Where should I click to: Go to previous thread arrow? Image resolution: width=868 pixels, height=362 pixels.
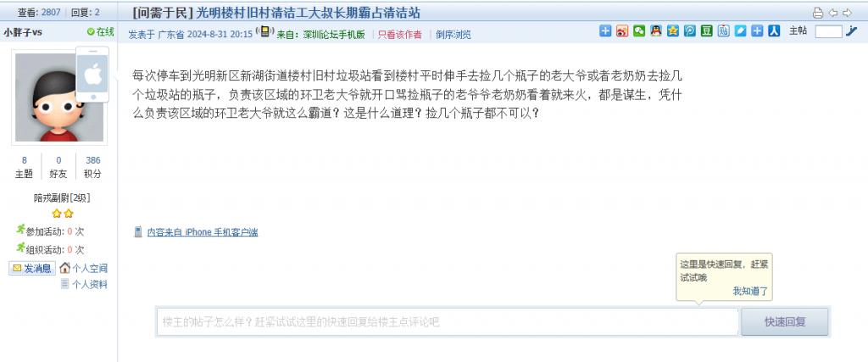tap(832, 13)
